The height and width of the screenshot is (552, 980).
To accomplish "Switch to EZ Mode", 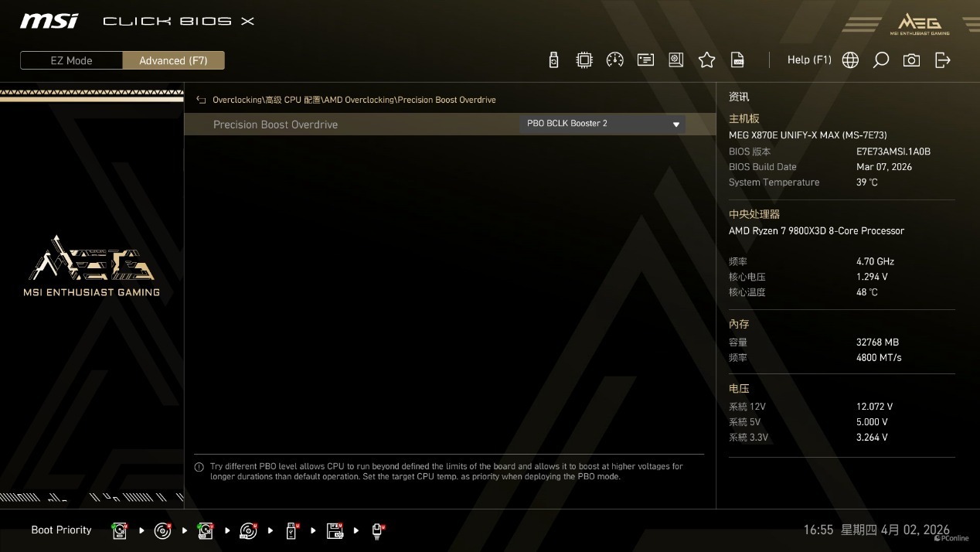I will 71,60.
